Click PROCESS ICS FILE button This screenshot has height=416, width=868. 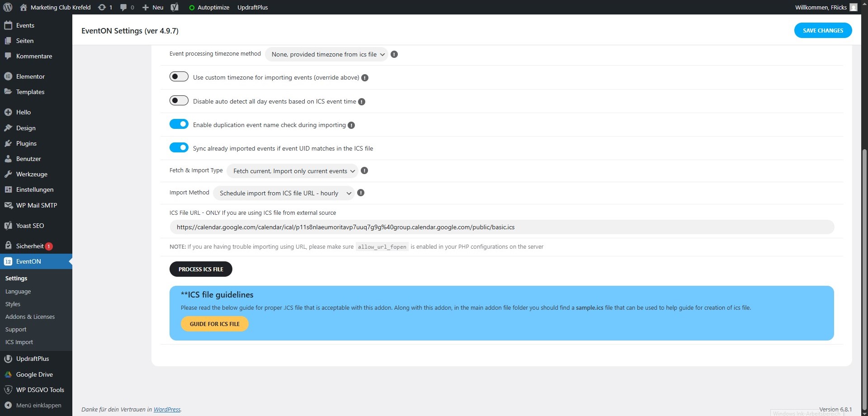point(201,269)
